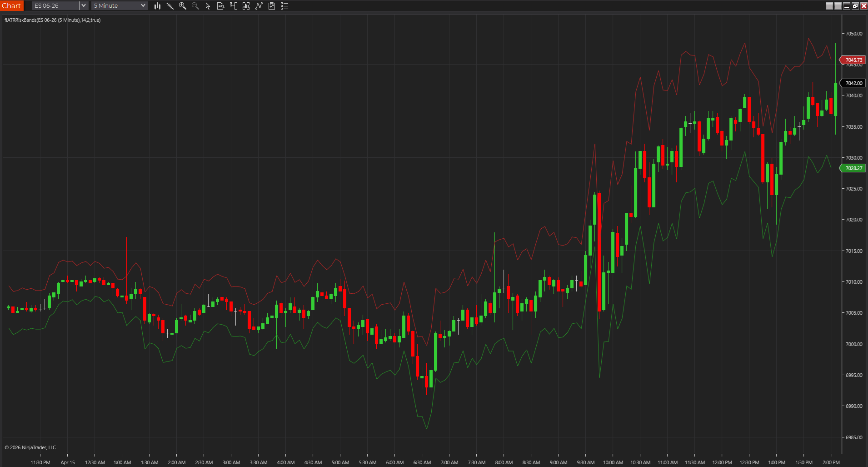Open the Strategies icon

coord(259,5)
